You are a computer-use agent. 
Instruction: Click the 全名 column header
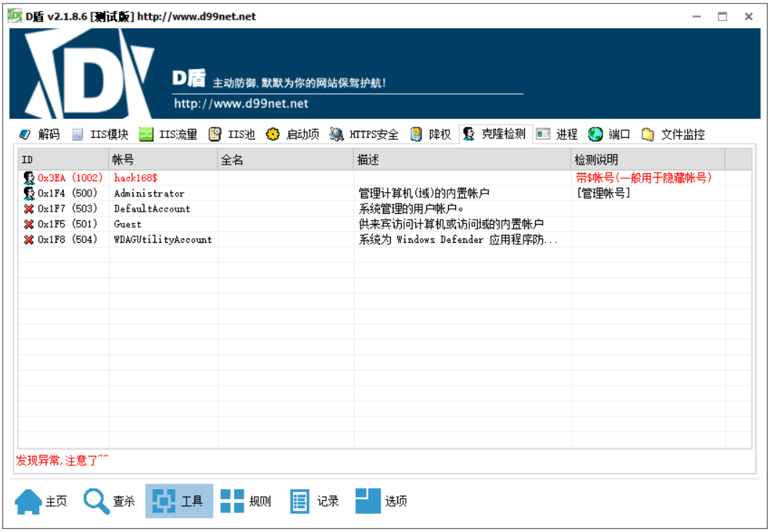point(286,159)
